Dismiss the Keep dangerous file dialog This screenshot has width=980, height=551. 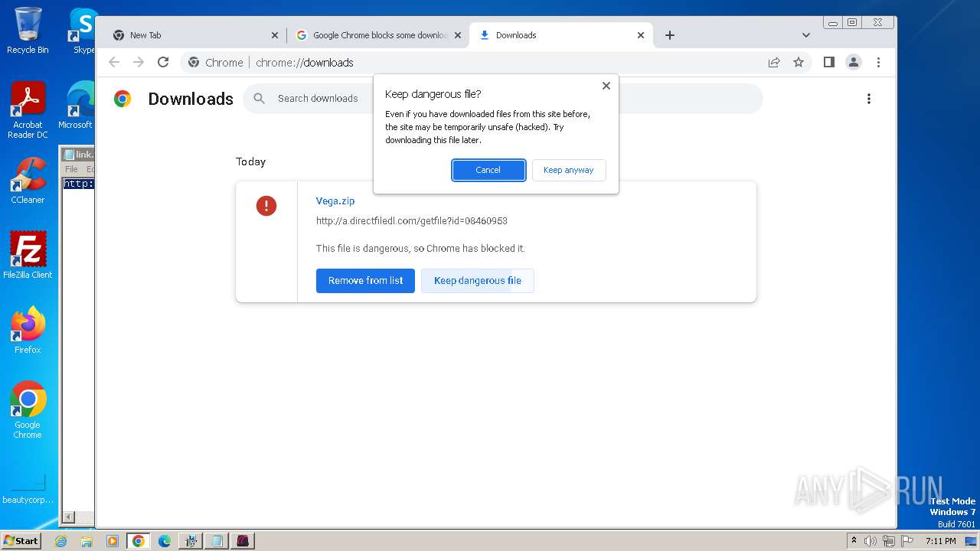tap(606, 86)
